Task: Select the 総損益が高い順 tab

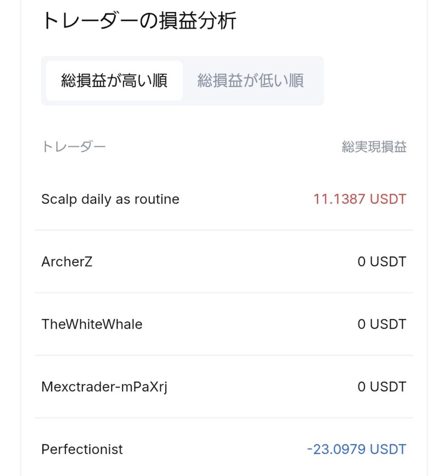Action: click(114, 81)
